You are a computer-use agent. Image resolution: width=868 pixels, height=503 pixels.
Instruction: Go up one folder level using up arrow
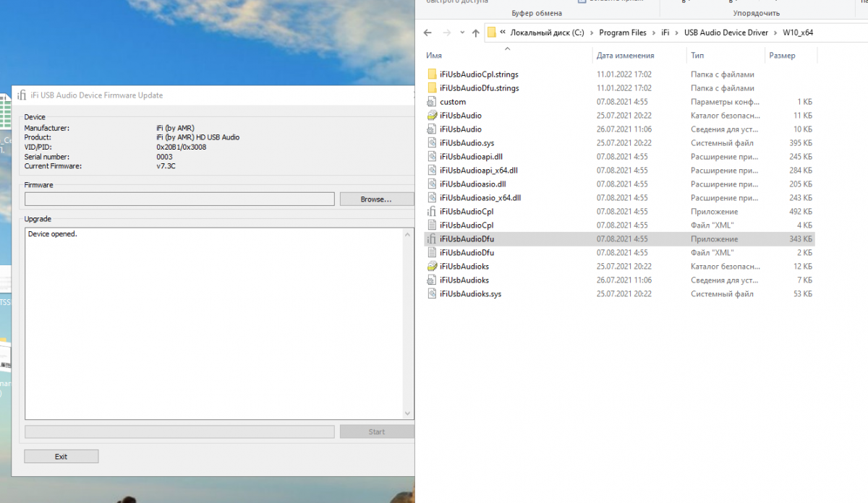click(475, 33)
